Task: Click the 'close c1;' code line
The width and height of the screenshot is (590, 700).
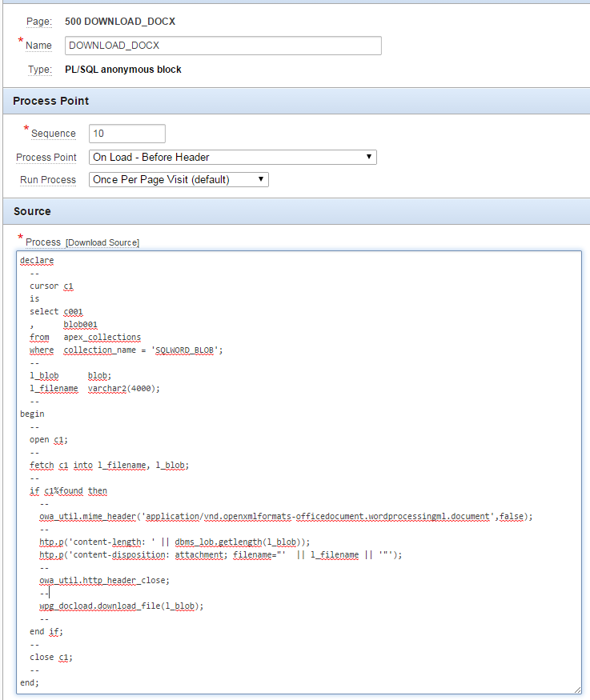Action: (x=51, y=657)
